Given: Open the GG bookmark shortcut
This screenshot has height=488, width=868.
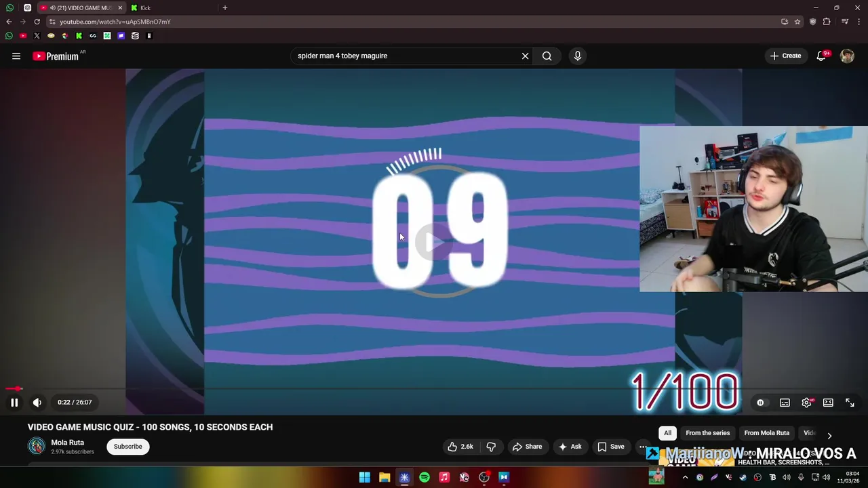Looking at the screenshot, I should [x=93, y=36].
